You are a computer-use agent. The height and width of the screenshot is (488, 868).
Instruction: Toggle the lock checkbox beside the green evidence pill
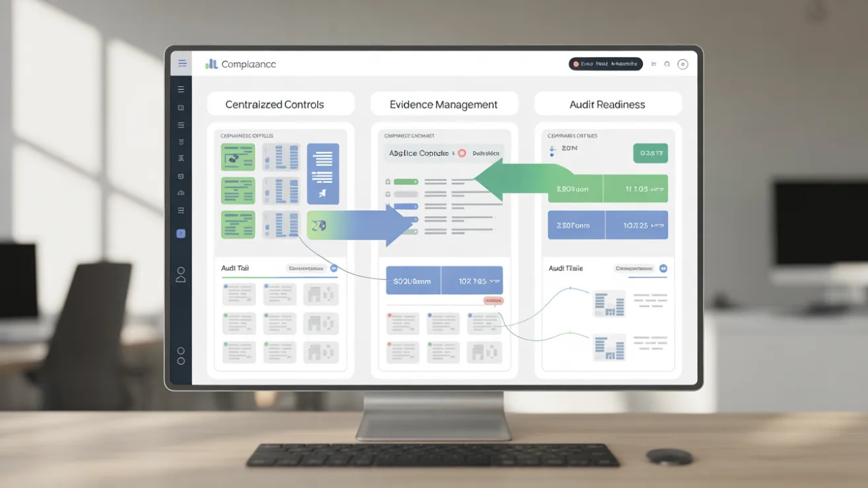(388, 182)
